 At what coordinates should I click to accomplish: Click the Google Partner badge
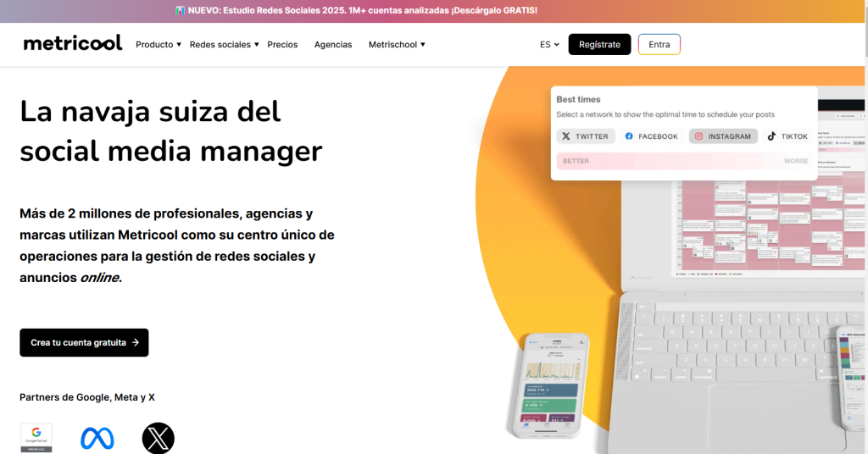36,437
